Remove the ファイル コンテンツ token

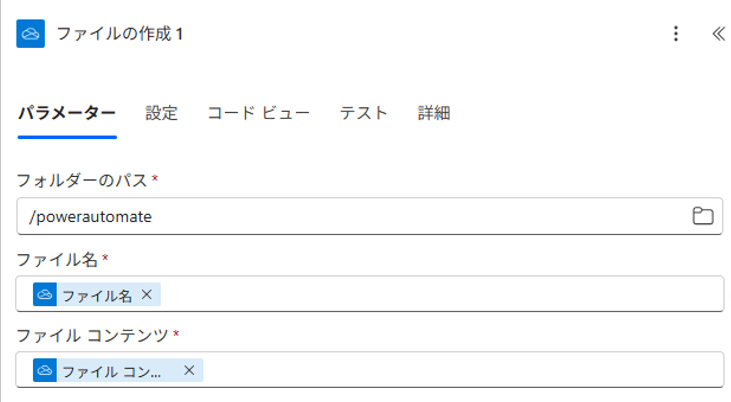(189, 371)
